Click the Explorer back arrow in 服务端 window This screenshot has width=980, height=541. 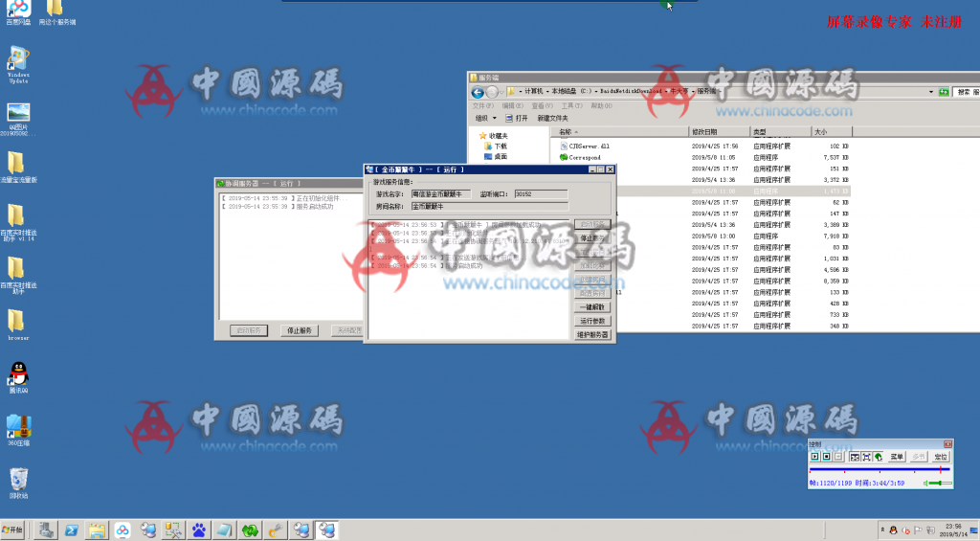click(478, 93)
